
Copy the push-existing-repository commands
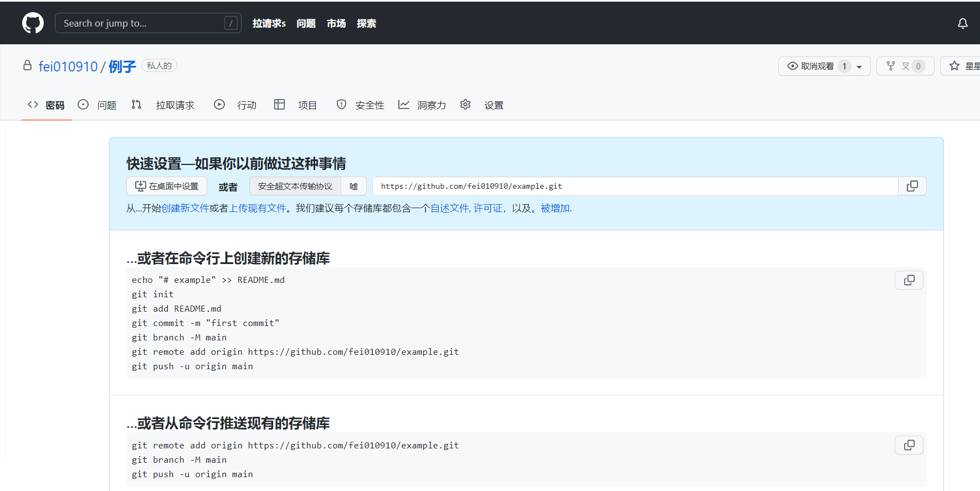909,445
